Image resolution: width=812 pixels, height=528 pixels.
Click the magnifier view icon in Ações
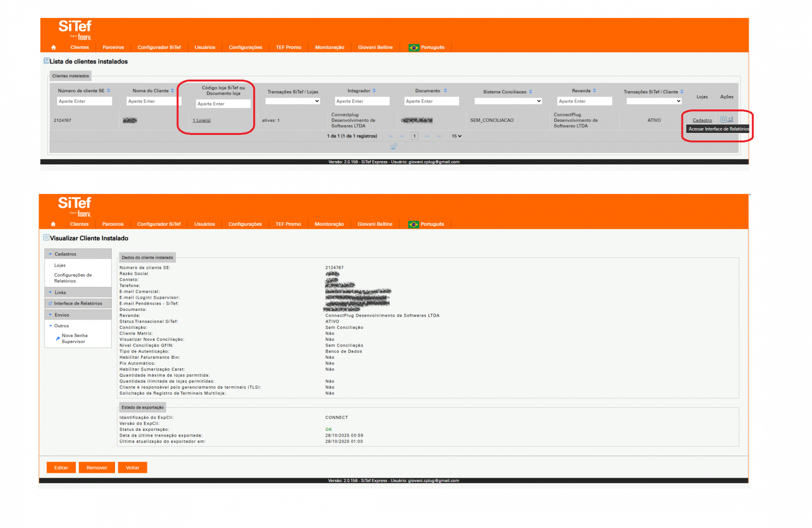pos(723,119)
